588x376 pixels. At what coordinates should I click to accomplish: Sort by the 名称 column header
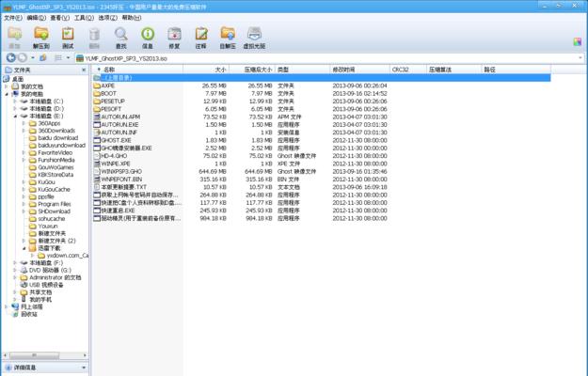click(x=137, y=70)
